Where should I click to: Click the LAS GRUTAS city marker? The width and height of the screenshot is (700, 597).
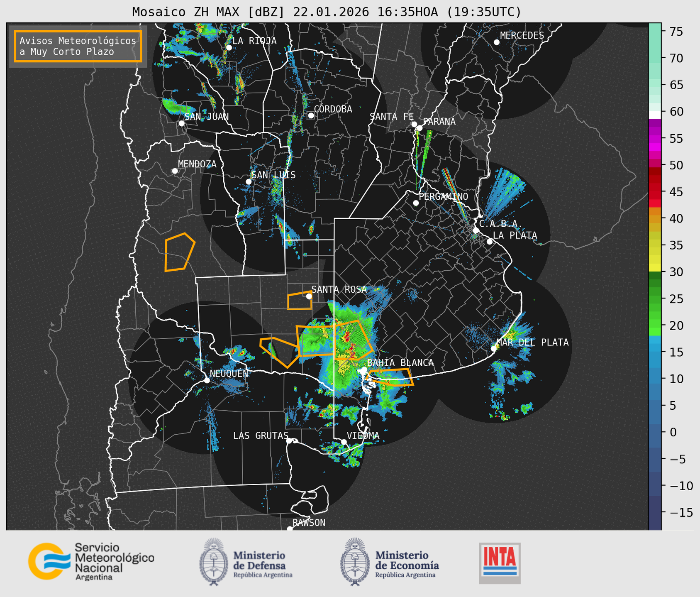coord(289,441)
